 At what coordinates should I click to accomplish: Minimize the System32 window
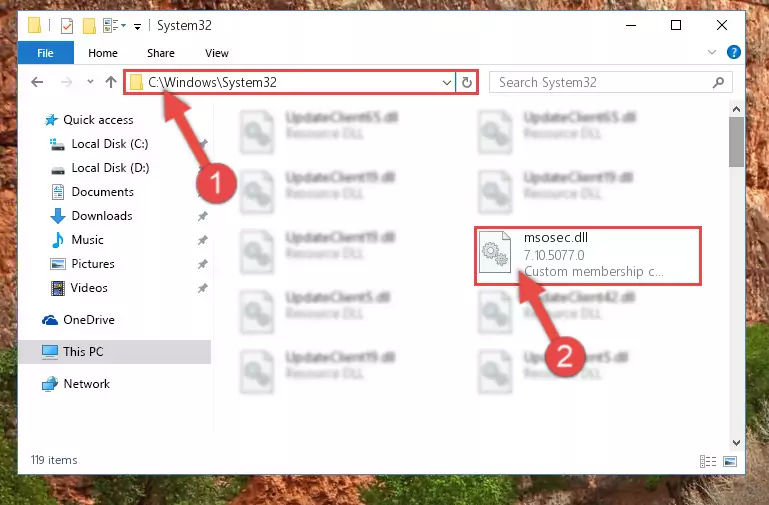point(631,25)
